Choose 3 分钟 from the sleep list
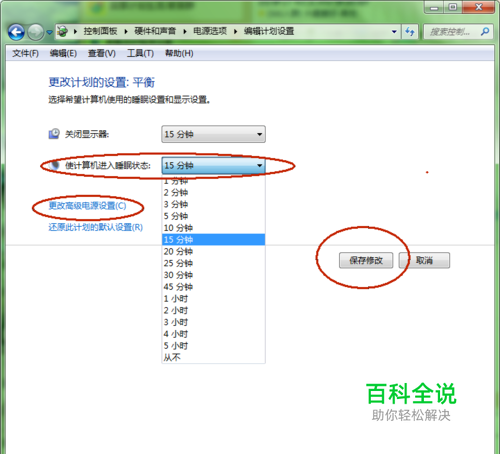The width and height of the screenshot is (500, 454). pos(213,204)
